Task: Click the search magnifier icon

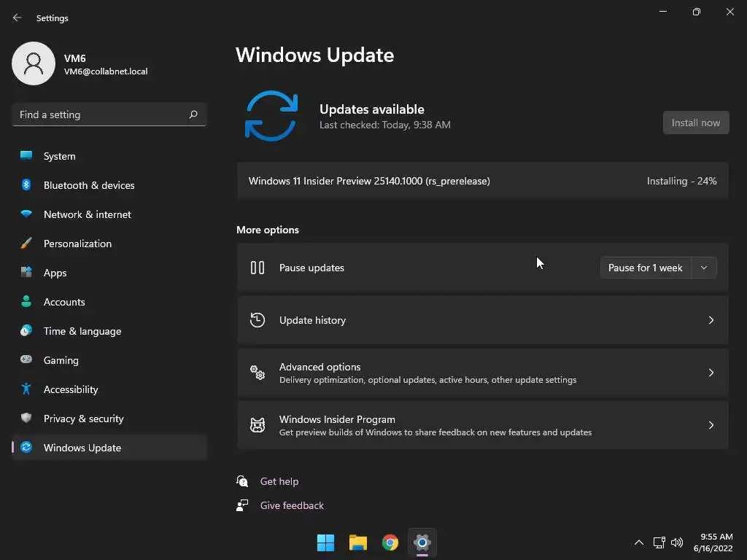Action: [193, 114]
